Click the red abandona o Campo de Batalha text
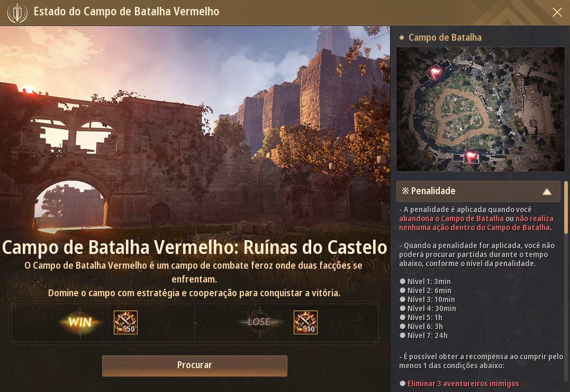The height and width of the screenshot is (392, 570). coord(451,218)
